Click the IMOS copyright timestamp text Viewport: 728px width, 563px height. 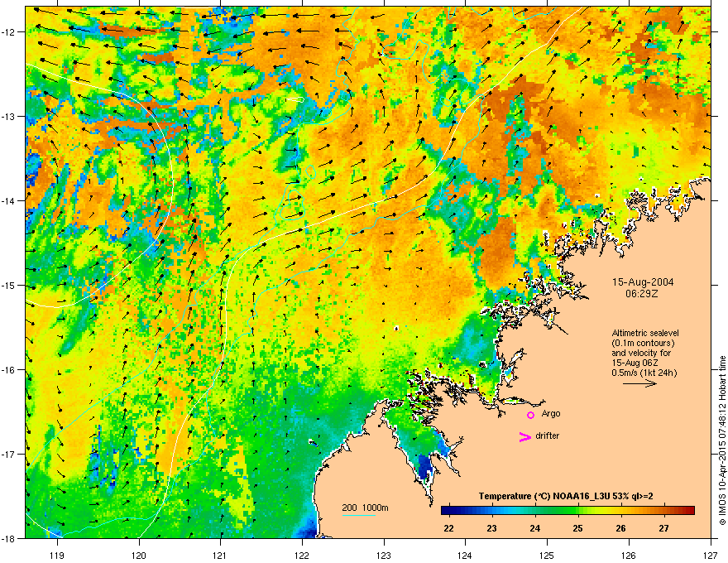pyautogui.click(x=722, y=440)
